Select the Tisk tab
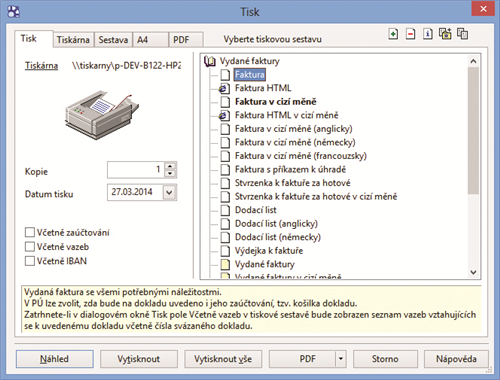This screenshot has height=380, width=500. coord(33,39)
